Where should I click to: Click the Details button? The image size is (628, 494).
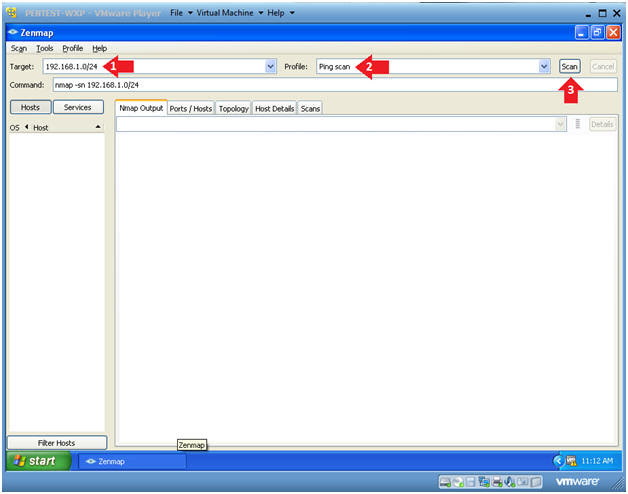pyautogui.click(x=602, y=124)
